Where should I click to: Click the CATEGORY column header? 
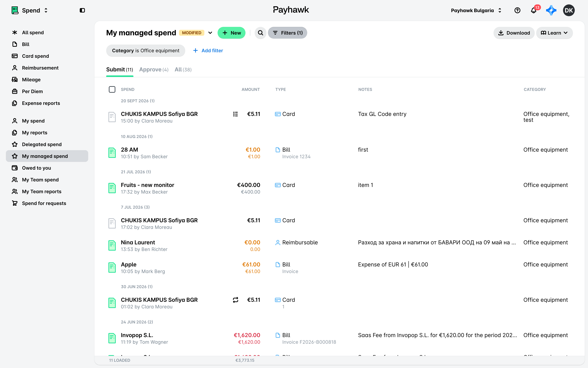point(535,89)
